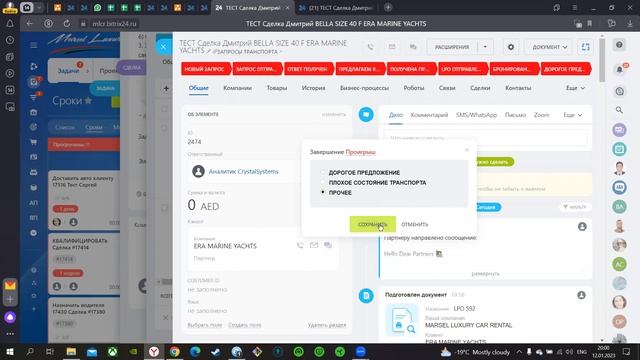Open the LPO 592 document thumbnail
Image resolution: width=640 pixels, height=360 pixels.
[402, 320]
